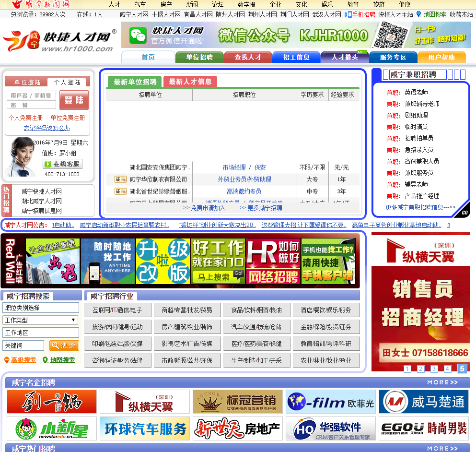476x452 pixels.
Task: Switch to the 单位登陆 tab
Action: pyautogui.click(x=27, y=82)
